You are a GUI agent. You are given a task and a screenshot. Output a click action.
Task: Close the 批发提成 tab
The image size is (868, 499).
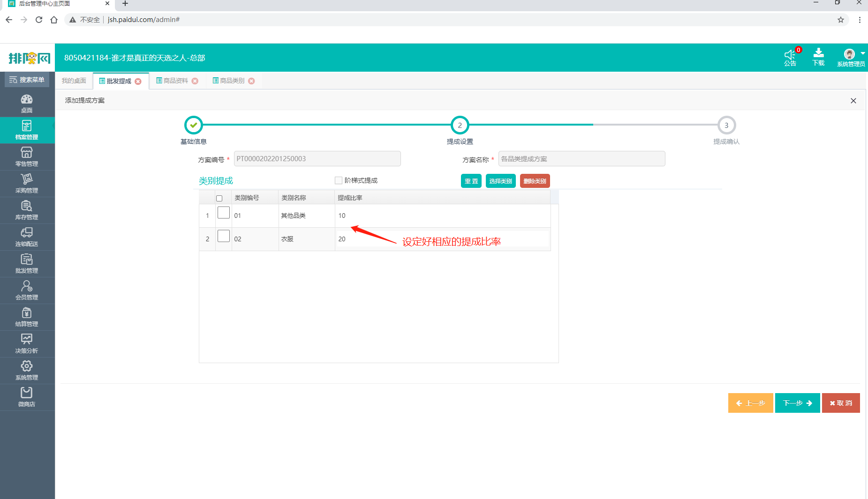pyautogui.click(x=138, y=82)
